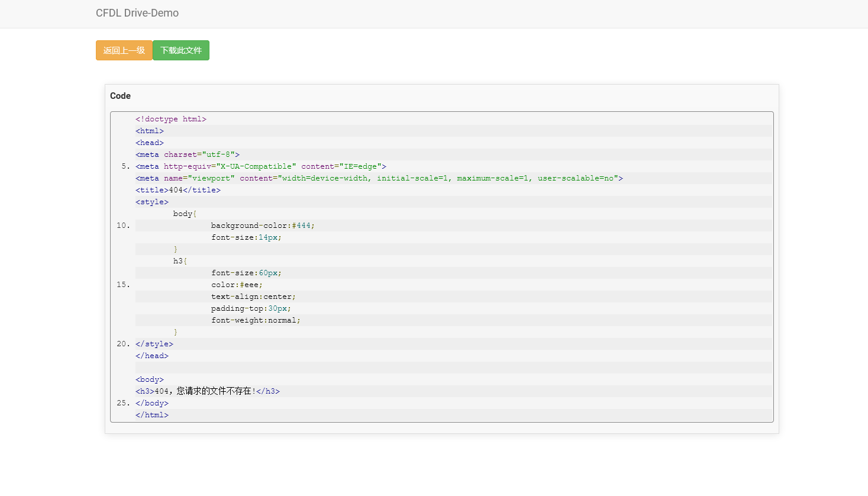Click the opening <body> tag line

[x=454, y=379]
